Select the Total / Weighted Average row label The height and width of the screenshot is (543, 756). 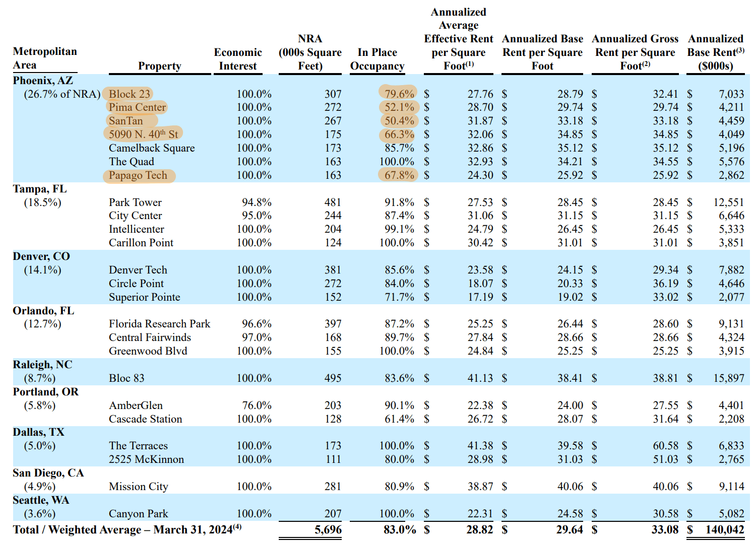(127, 530)
